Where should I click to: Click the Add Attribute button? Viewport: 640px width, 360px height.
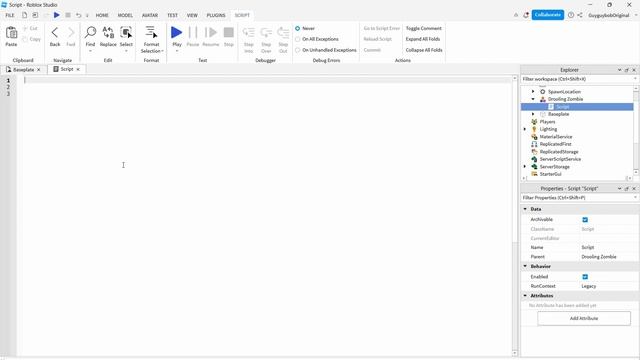[584, 318]
